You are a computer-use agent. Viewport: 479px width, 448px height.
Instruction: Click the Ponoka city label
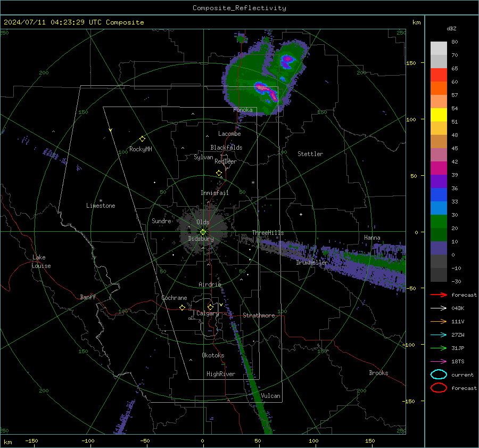[243, 110]
